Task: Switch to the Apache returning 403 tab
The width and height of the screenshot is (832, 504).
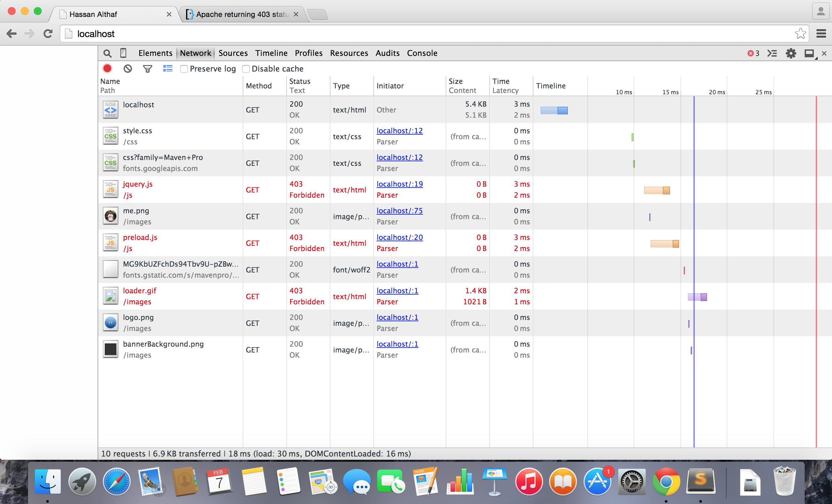Action: [x=242, y=14]
